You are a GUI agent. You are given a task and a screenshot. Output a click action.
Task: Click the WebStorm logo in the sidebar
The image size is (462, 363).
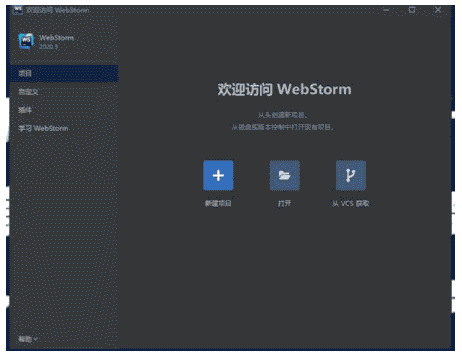pyautogui.click(x=26, y=41)
